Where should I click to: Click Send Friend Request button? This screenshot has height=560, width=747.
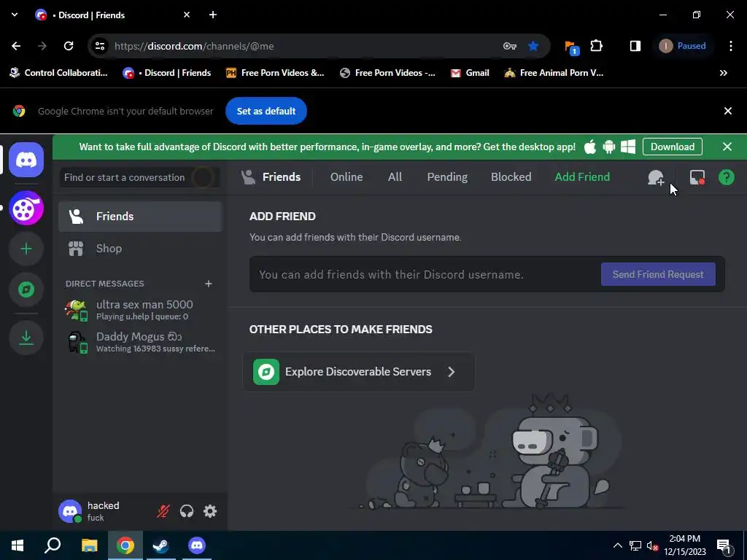tap(658, 274)
